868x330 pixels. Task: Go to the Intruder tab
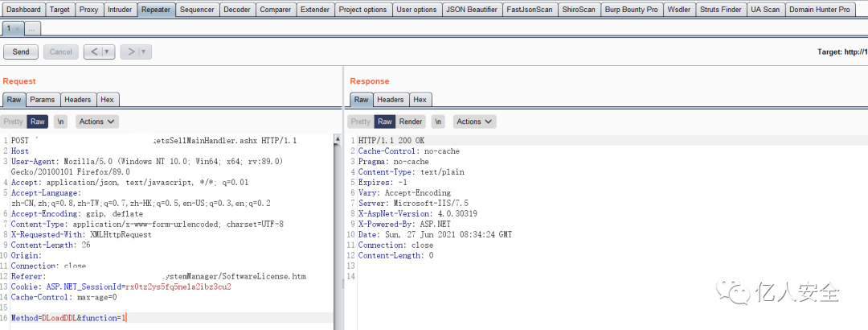pos(120,10)
